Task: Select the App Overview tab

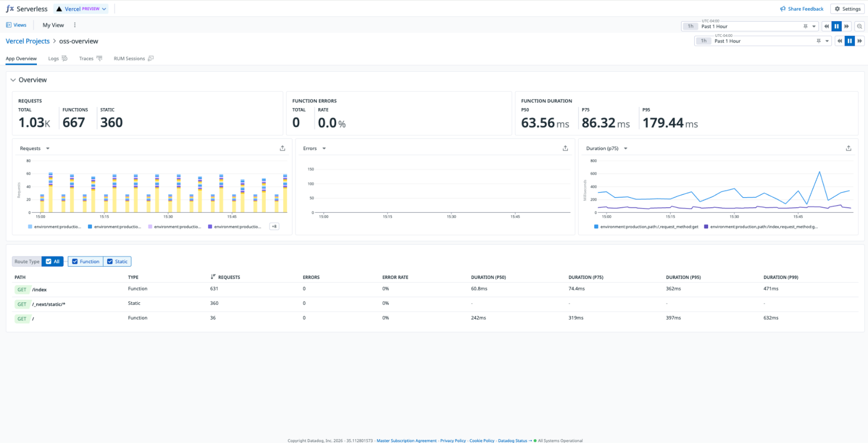Action: pyautogui.click(x=21, y=59)
